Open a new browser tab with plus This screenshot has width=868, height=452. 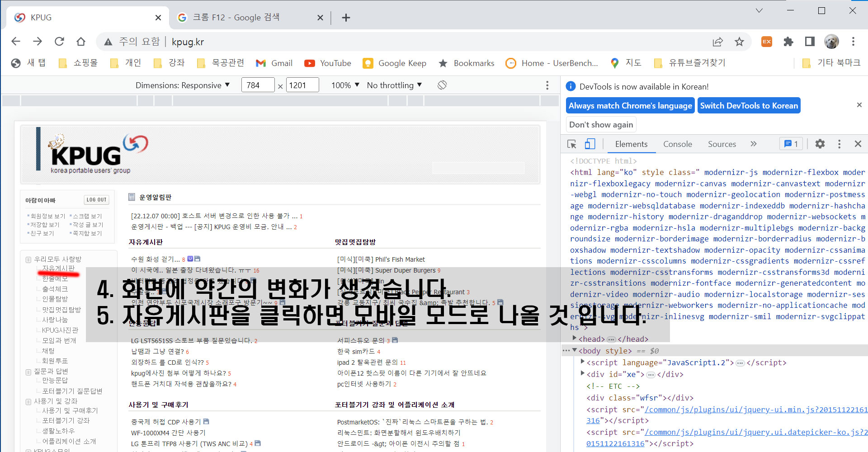(x=346, y=18)
